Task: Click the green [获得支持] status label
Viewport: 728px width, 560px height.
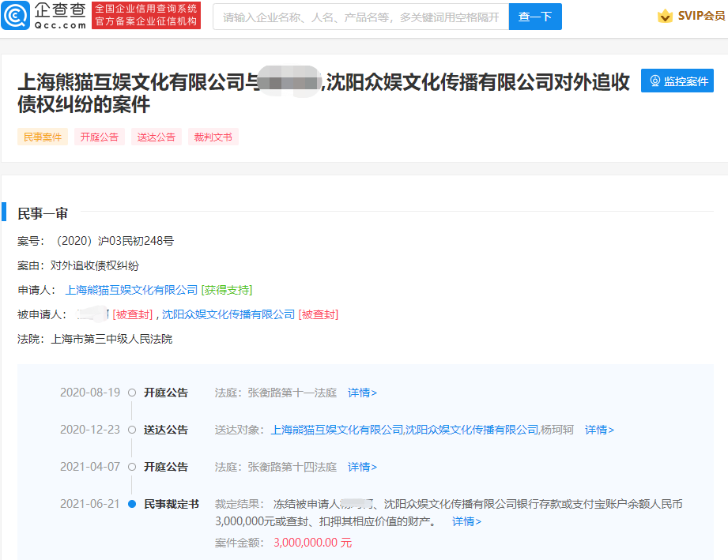Action: 227,290
